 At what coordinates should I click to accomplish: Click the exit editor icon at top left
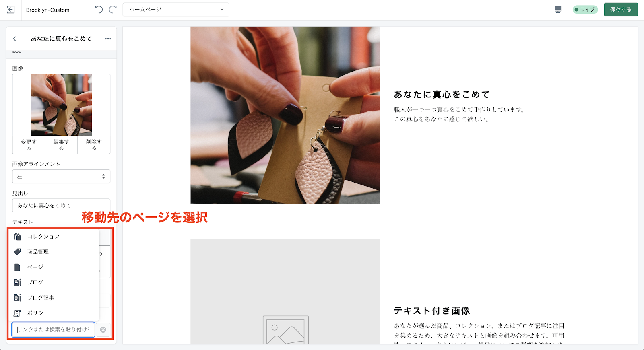tap(11, 10)
